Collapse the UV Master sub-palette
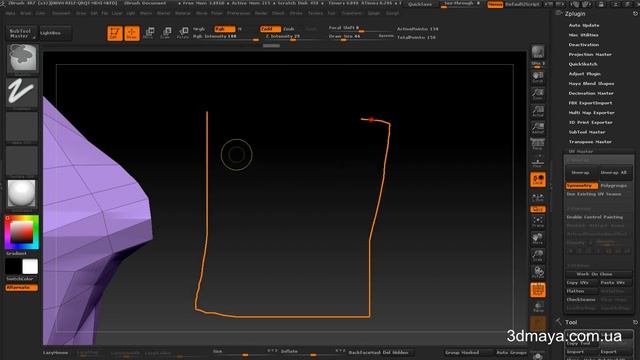Viewport: 640px width, 360px height. 581,151
